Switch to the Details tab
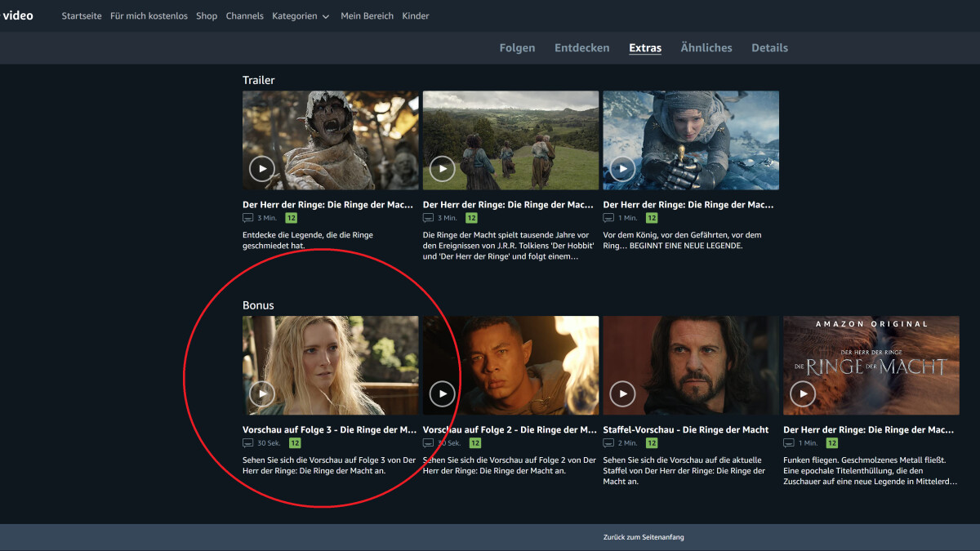Screen dimensions: 980x551 769,48
